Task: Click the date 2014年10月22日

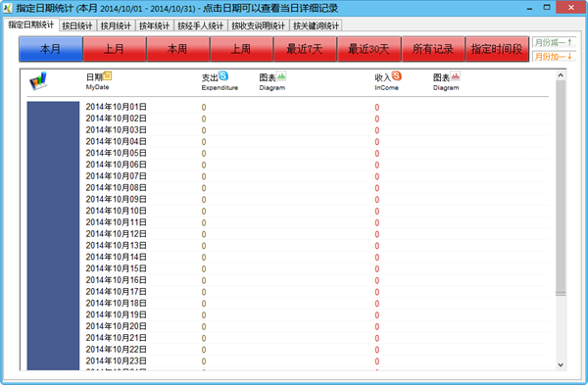Action: tap(117, 350)
